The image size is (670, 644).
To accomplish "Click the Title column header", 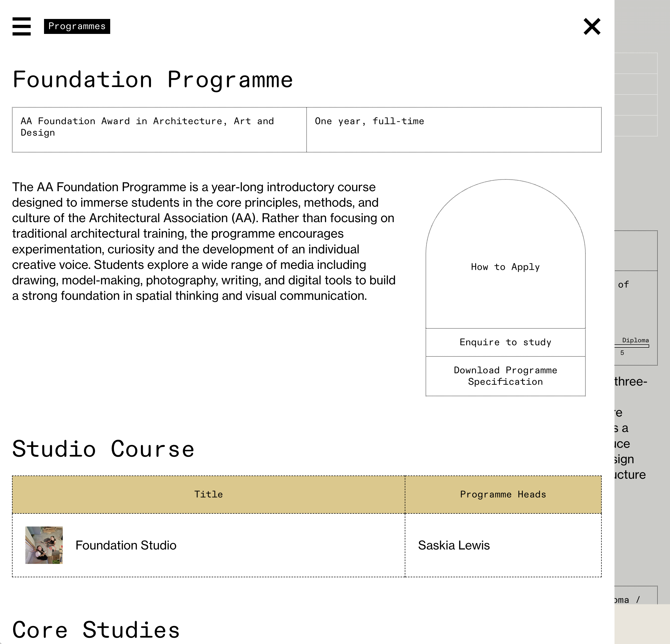I will click(208, 494).
